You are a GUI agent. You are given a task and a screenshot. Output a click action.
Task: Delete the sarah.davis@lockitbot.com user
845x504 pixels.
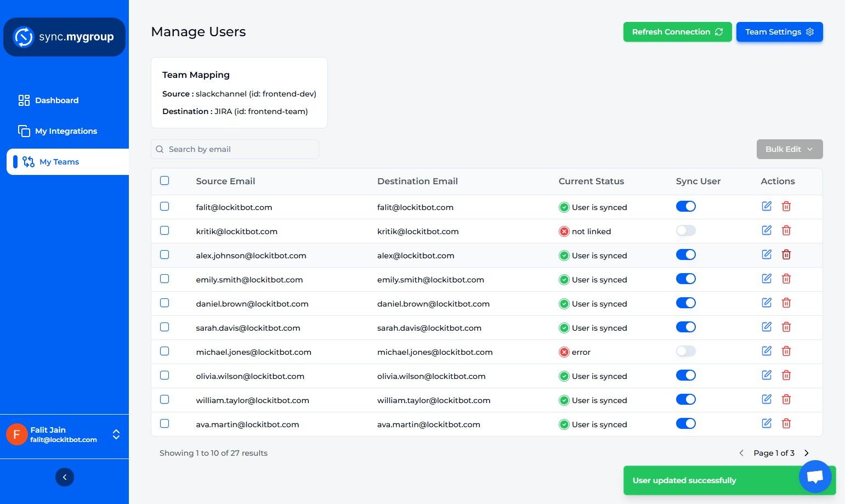tap(786, 327)
